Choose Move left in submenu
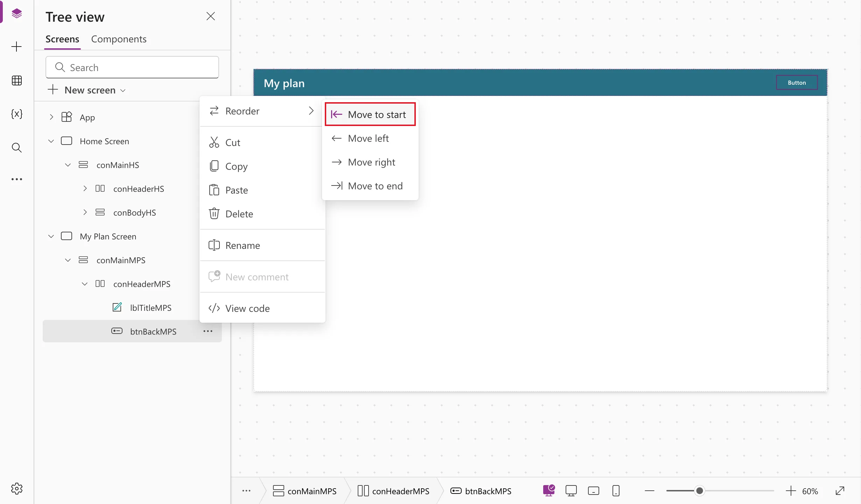Image resolution: width=861 pixels, height=504 pixels. [x=370, y=138]
